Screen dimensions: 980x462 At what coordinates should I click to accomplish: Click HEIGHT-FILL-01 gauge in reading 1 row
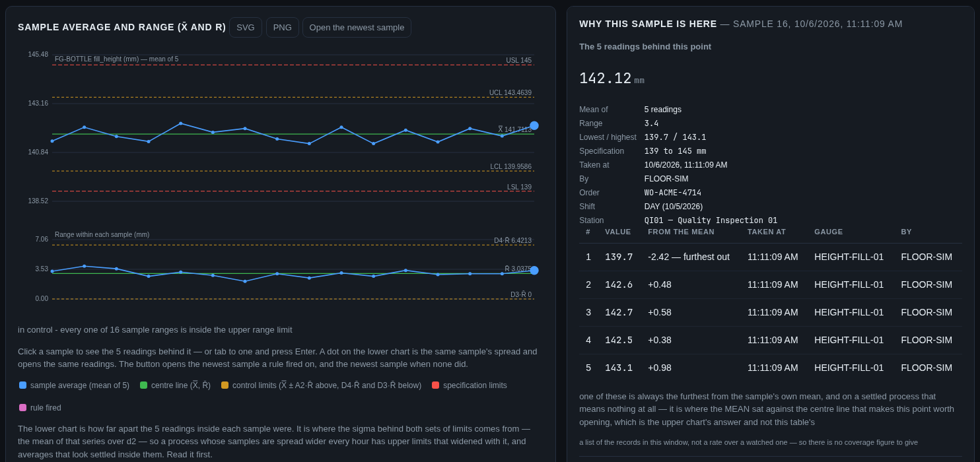pos(849,257)
